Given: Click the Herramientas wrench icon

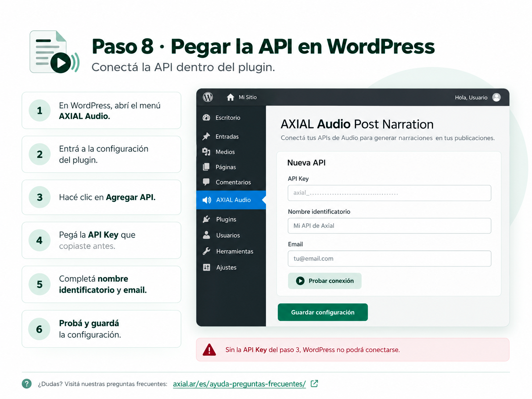Looking at the screenshot, I should [x=206, y=251].
